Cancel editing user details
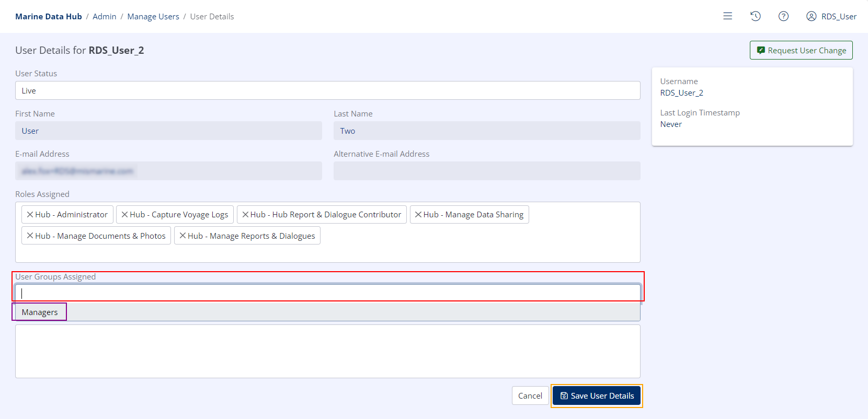The width and height of the screenshot is (868, 419). [x=530, y=395]
